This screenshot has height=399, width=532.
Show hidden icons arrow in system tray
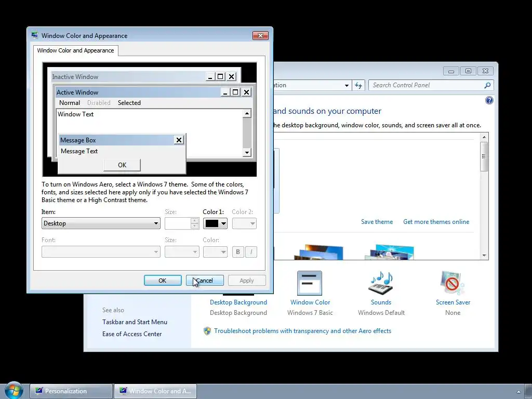(518, 392)
